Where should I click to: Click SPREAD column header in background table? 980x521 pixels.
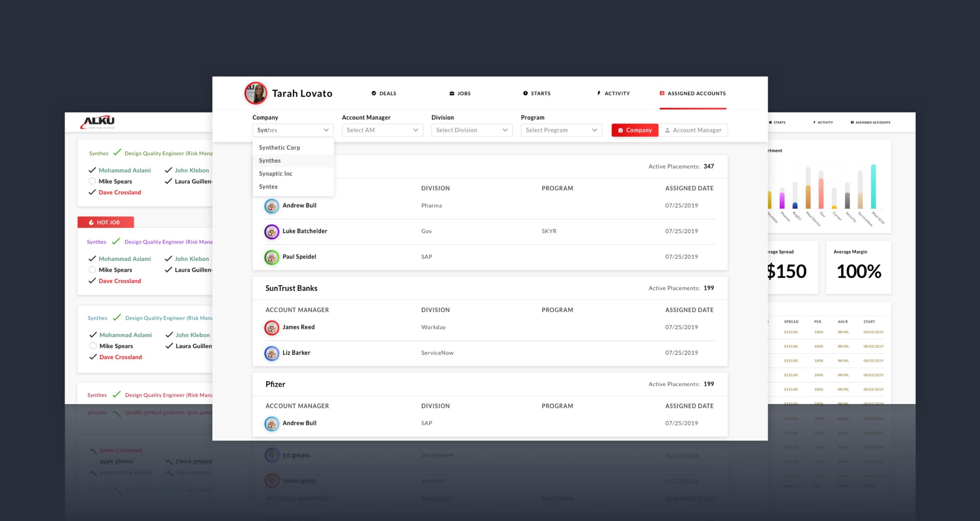pos(791,322)
